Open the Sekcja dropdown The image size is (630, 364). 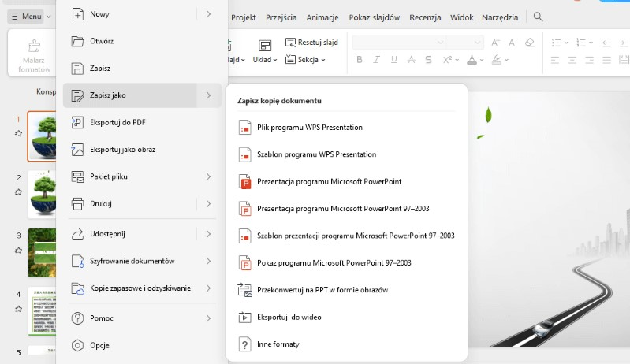305,60
